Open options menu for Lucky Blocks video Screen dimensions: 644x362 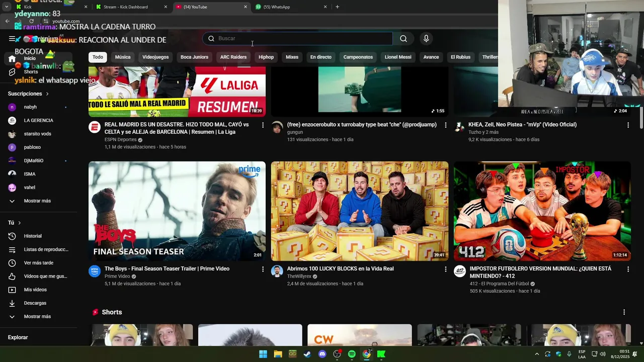(x=445, y=269)
